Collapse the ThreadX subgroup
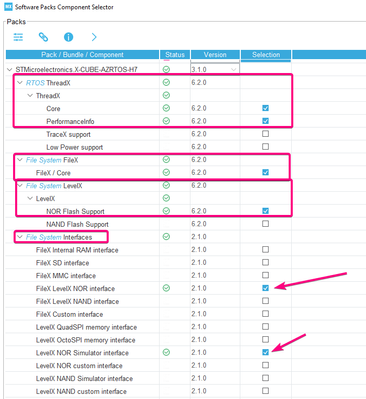366x399 pixels. [x=30, y=96]
